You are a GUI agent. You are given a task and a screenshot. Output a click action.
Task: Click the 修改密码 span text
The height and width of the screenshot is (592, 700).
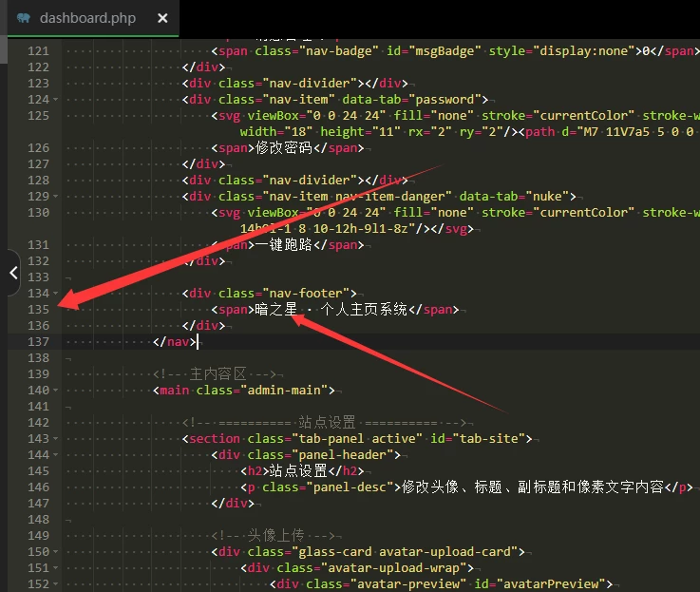coord(285,148)
